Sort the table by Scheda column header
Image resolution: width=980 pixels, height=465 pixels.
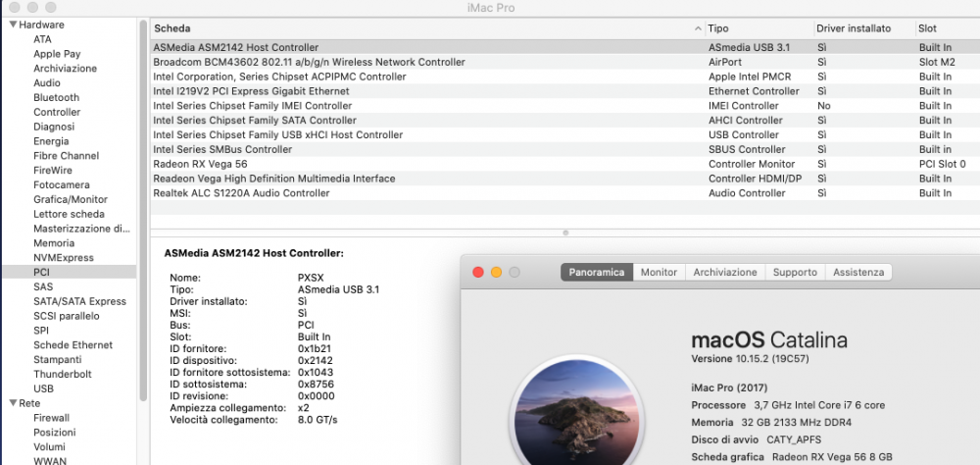pyautogui.click(x=427, y=28)
